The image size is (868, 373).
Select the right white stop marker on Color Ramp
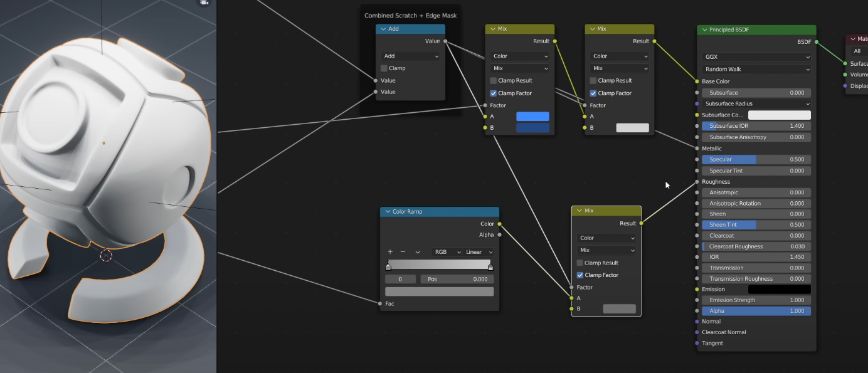pyautogui.click(x=490, y=268)
